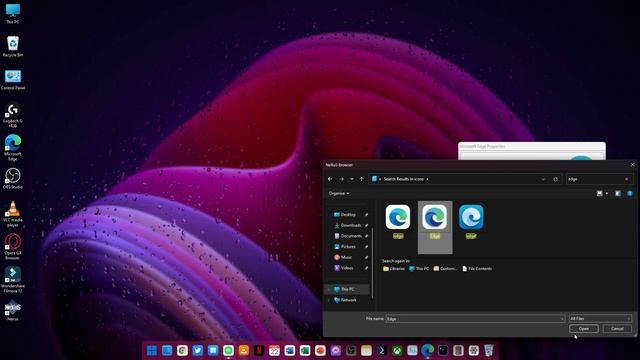This screenshot has height=360, width=640.
Task: Refresh the search results location
Action: tap(556, 179)
